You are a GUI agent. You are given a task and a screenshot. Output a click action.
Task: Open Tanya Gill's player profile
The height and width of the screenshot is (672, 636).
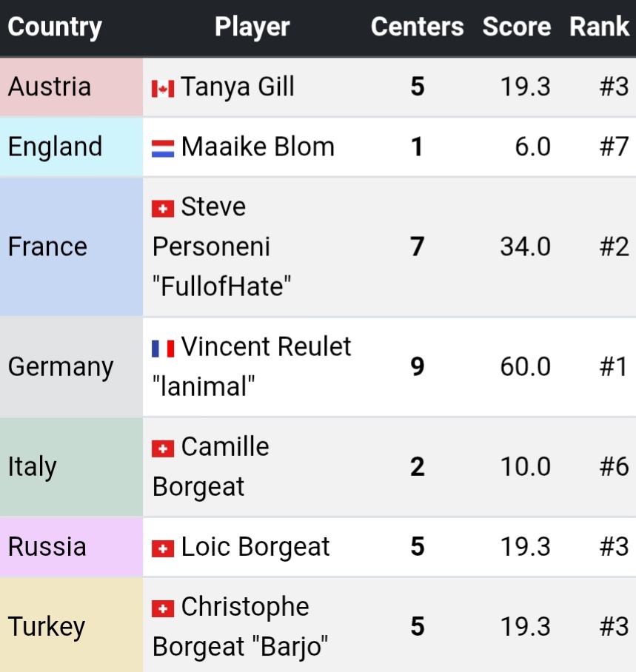238,87
